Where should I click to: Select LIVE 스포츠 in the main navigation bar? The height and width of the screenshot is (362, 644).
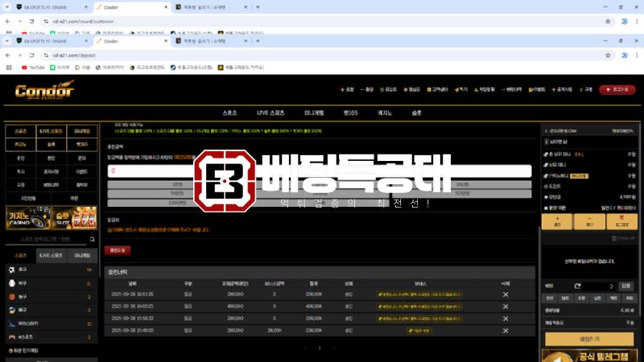coord(270,113)
